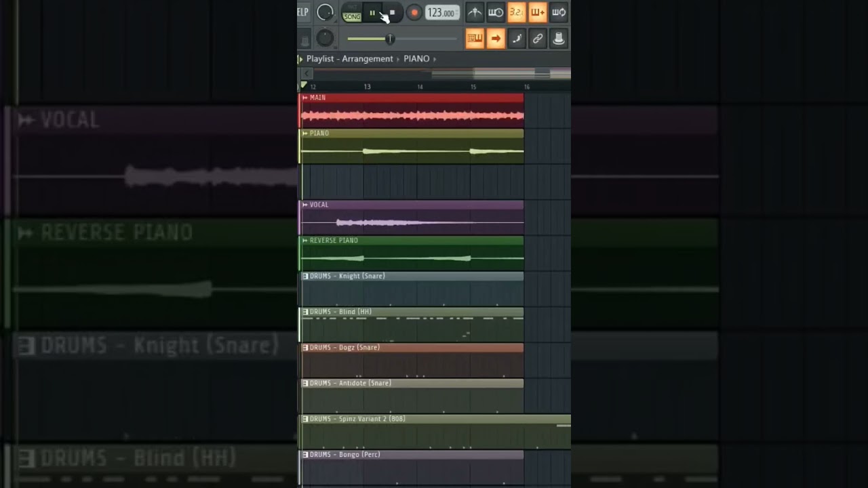This screenshot has height=488, width=868.
Task: Select the red MAIN audio waveform
Action: point(412,116)
